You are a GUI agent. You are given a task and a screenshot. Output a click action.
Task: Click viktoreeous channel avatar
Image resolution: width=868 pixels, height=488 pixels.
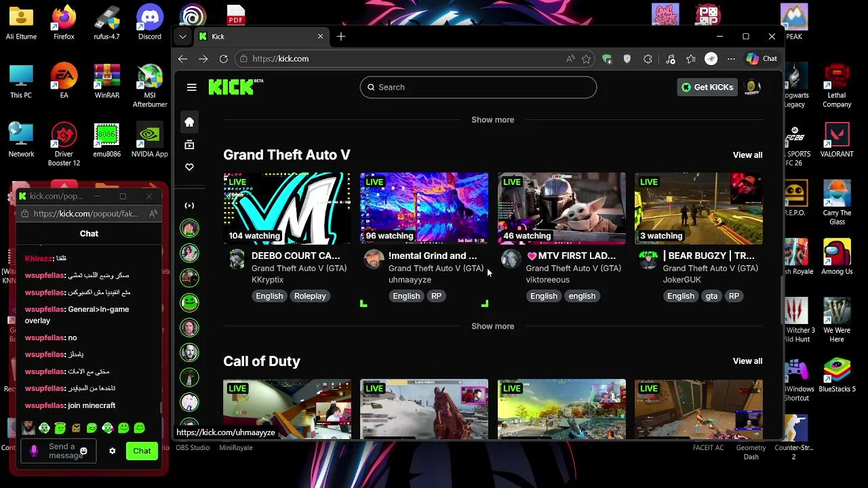click(x=511, y=259)
